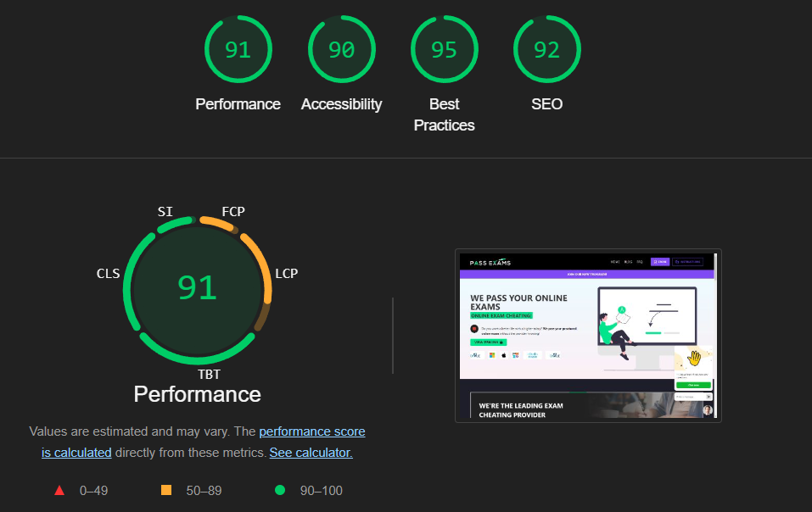Select the FCP metric label on gauge
Viewport: 812px width, 512px height.
point(233,212)
